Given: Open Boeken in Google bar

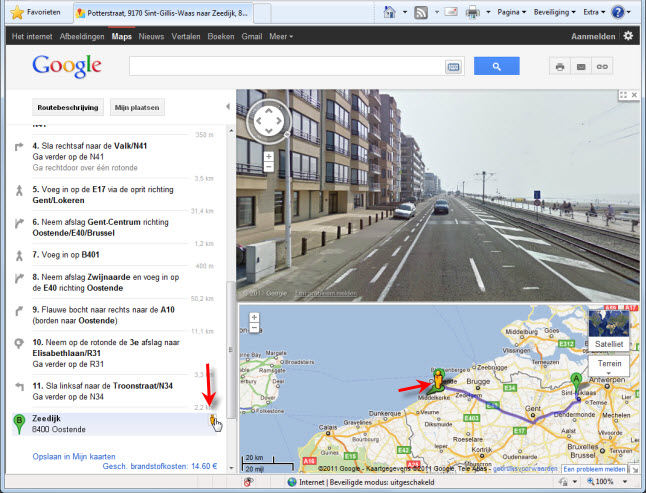Looking at the screenshot, I should pyautogui.click(x=220, y=36).
